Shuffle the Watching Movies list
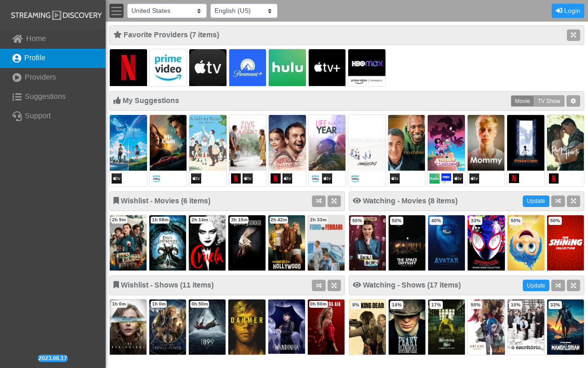Screen dimensions: 588x368 (558, 201)
